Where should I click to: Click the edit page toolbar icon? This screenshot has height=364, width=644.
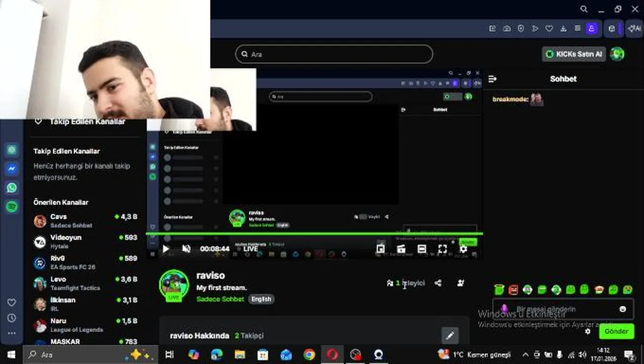(x=492, y=29)
